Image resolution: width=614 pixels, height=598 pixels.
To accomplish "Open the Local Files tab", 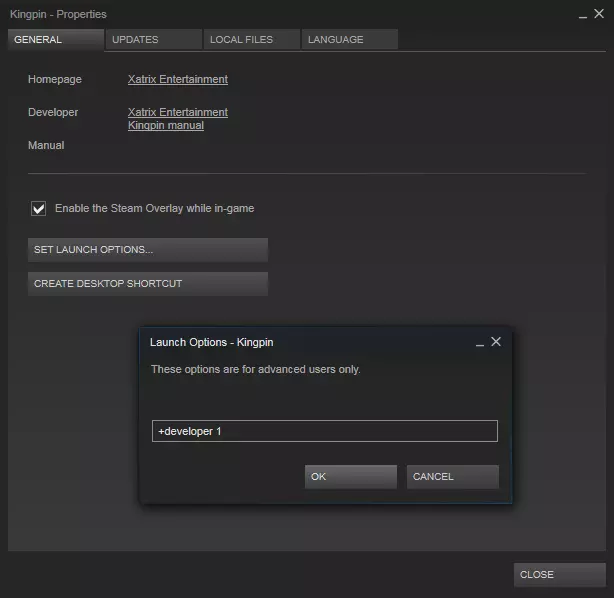I will click(x=252, y=40).
